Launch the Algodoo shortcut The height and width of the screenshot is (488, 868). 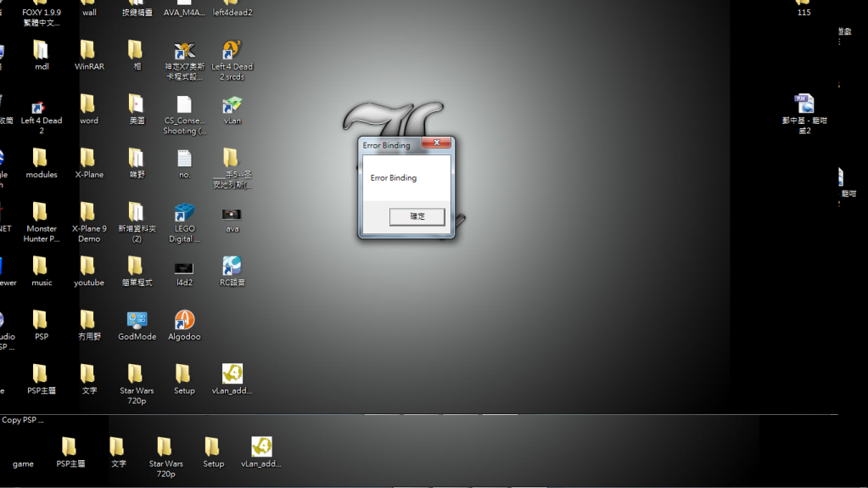tap(184, 321)
